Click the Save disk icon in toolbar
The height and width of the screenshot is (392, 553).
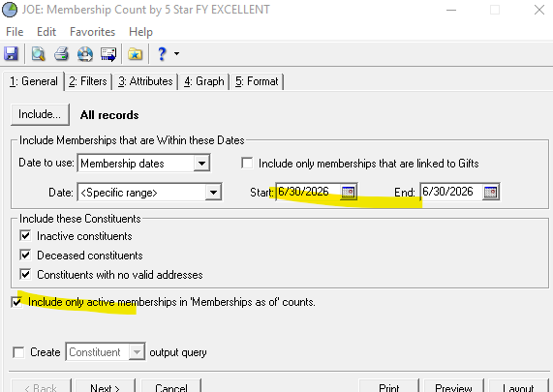click(11, 54)
